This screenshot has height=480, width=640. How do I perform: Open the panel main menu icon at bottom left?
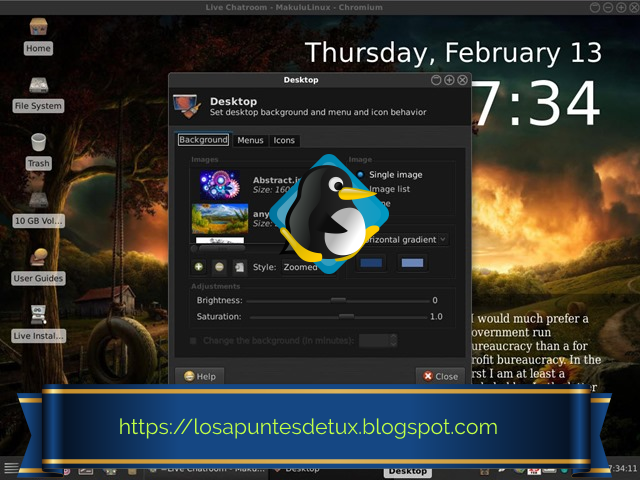[x=11, y=468]
